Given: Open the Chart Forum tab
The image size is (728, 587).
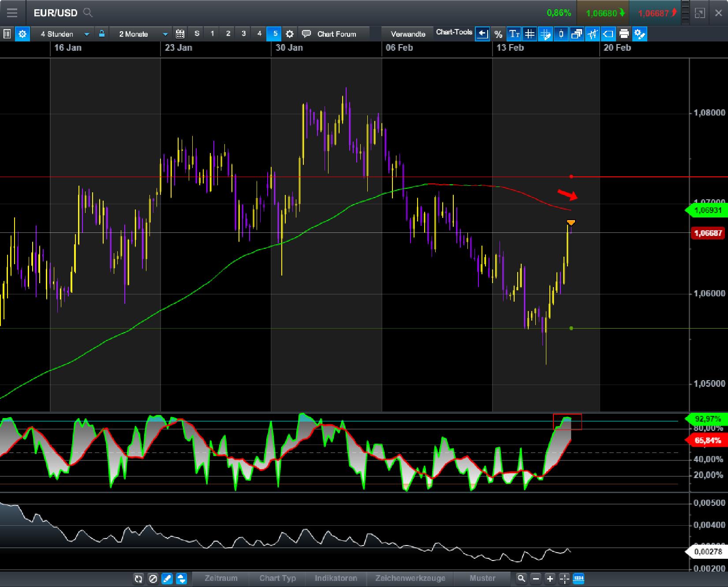Looking at the screenshot, I should click(x=336, y=34).
